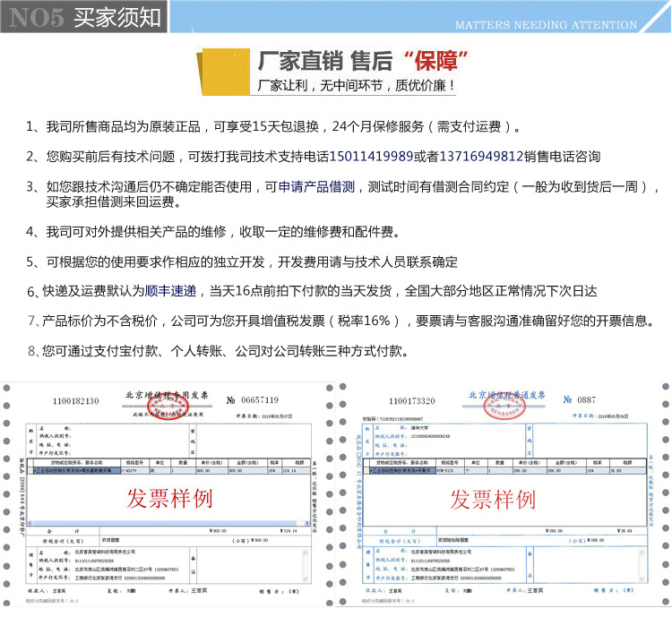This screenshot has width=672, height=617.
Task: Click the red seal stamp on 普通发票
Action: 504,407
